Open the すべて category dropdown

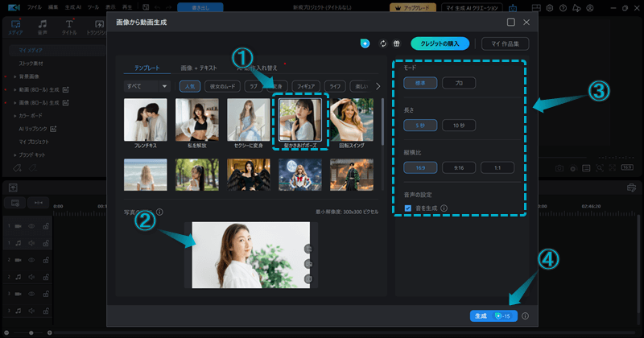click(x=147, y=86)
